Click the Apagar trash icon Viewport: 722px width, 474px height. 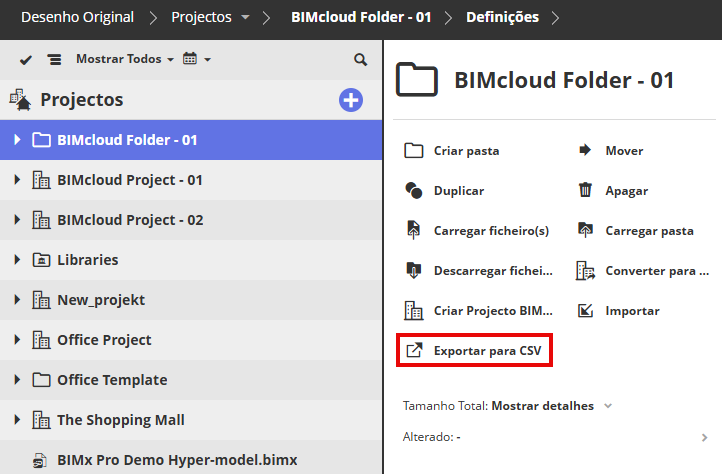pos(586,190)
